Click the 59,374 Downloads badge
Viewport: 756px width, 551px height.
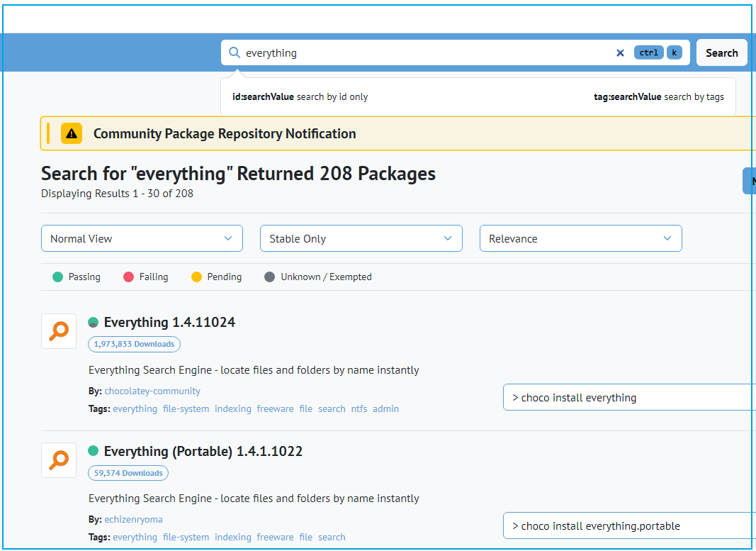(128, 473)
